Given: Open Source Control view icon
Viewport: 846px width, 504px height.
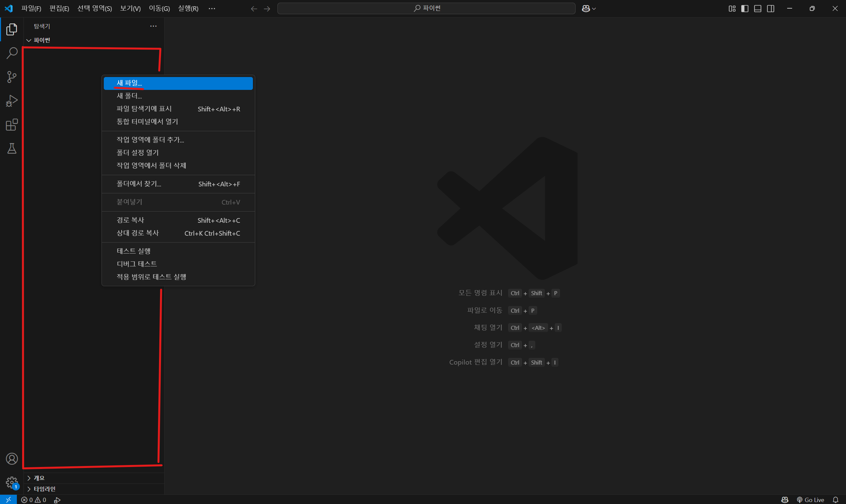Looking at the screenshot, I should 12,77.
